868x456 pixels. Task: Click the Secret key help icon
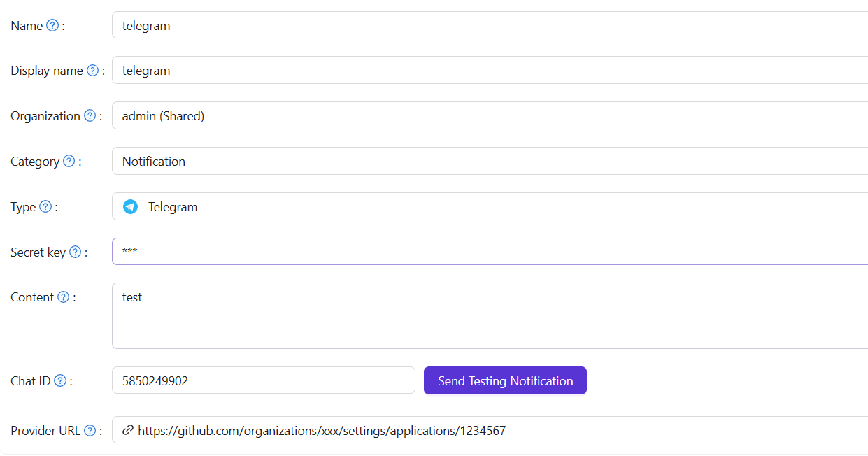point(76,252)
